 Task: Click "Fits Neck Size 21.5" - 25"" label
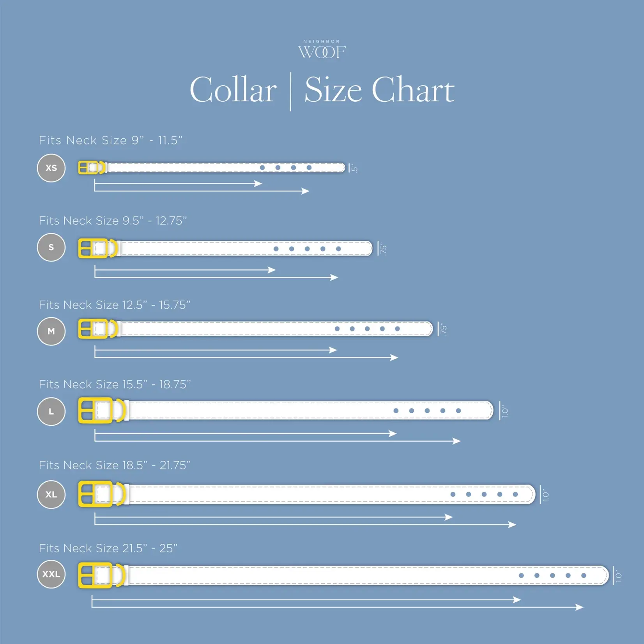(x=108, y=548)
